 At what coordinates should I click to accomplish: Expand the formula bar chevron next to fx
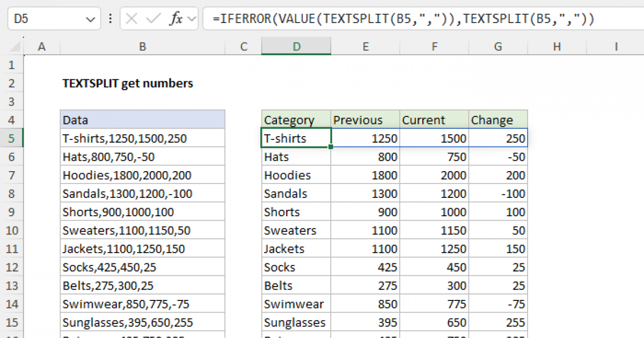click(192, 20)
